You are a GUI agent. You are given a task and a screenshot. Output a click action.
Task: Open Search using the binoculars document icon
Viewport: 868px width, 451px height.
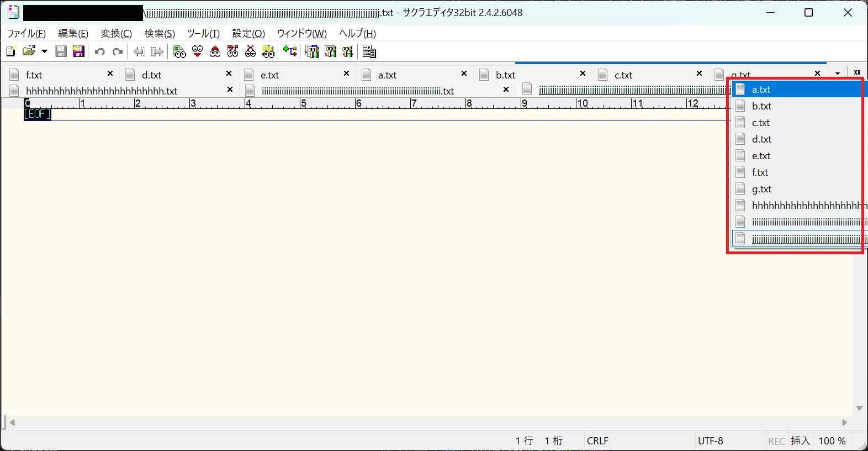click(179, 51)
